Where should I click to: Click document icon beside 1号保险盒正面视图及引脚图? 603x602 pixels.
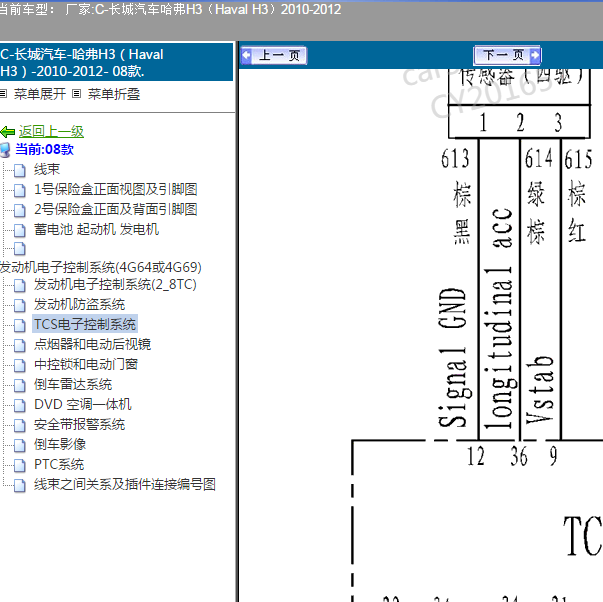(20, 190)
